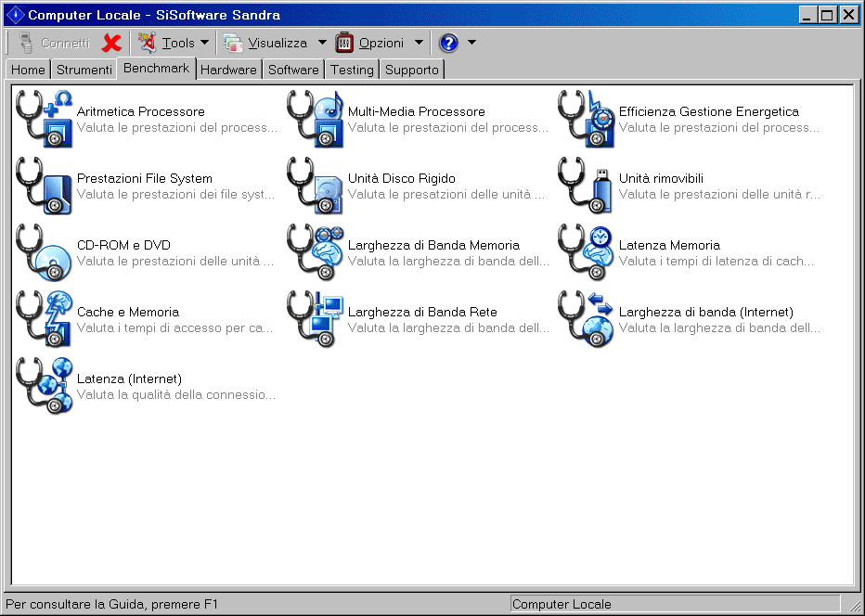Click the Larghezza di Banda Rete title
The width and height of the screenshot is (865, 616).
coord(422,312)
